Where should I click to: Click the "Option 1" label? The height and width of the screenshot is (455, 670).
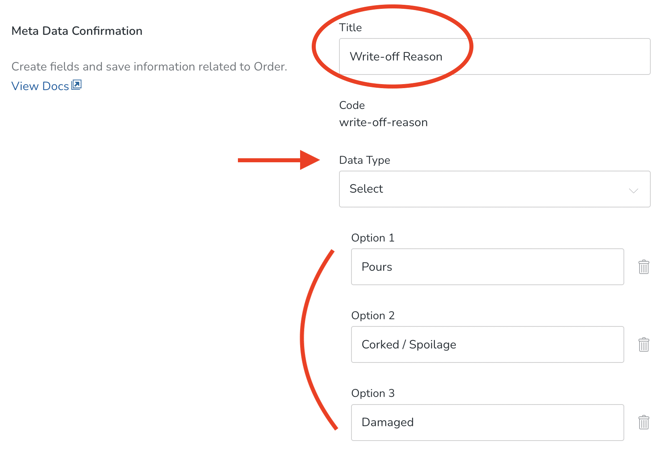pos(372,238)
